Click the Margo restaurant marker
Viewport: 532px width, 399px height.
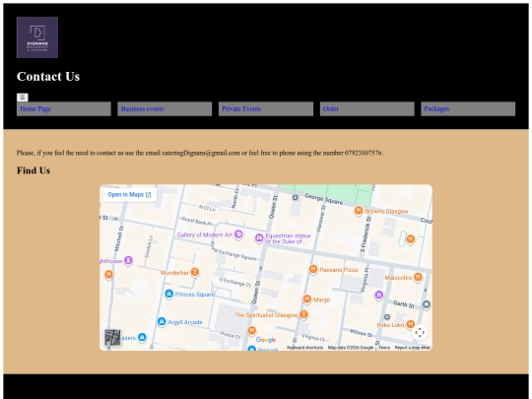click(307, 299)
